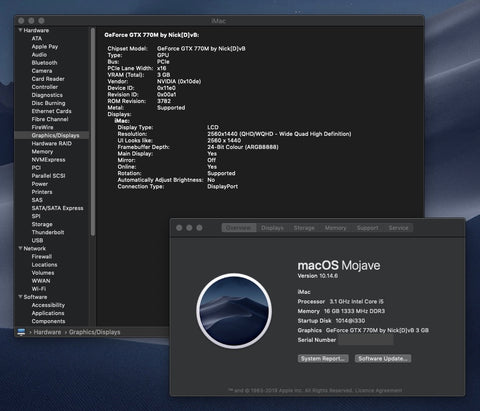Click Processor 3.1 GHz Intel Core i5 text
Image resolution: width=480 pixels, height=411 pixels.
click(340, 301)
